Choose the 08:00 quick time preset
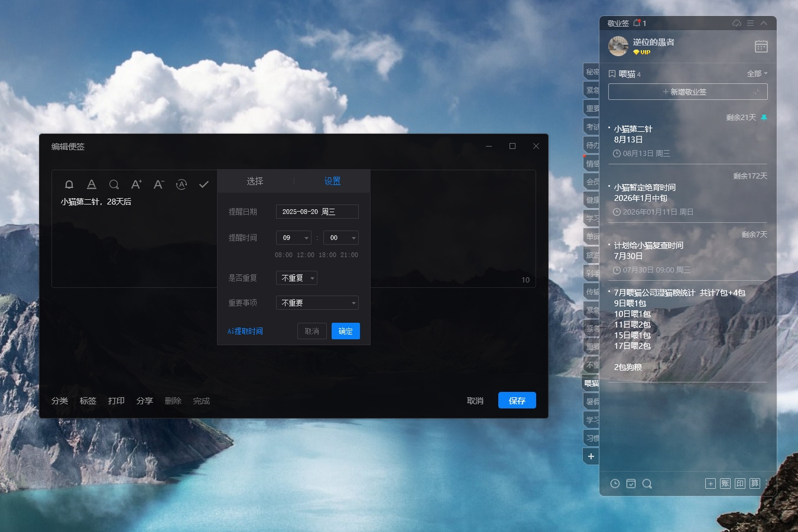Screen dimensions: 798x532 [284, 255]
